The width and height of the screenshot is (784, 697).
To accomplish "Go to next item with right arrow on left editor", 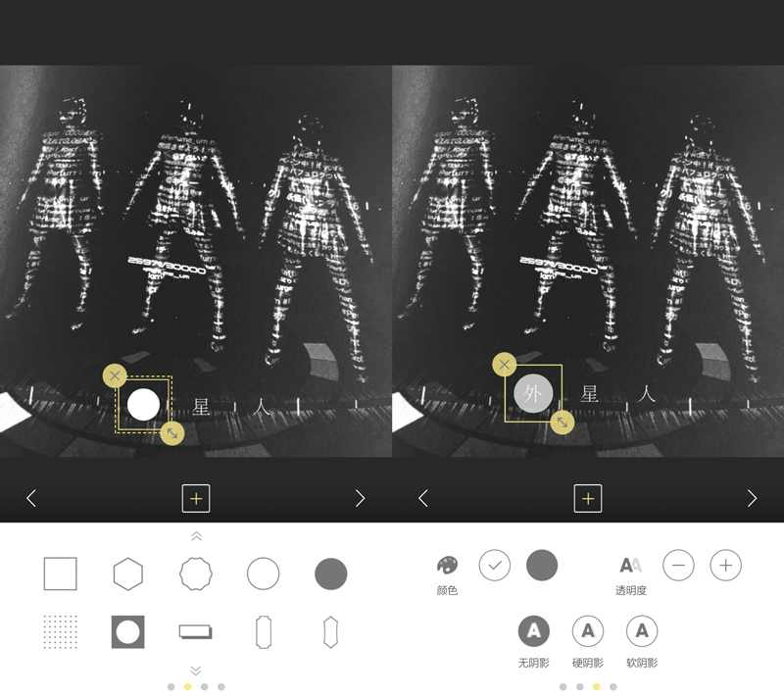I will 360,498.
